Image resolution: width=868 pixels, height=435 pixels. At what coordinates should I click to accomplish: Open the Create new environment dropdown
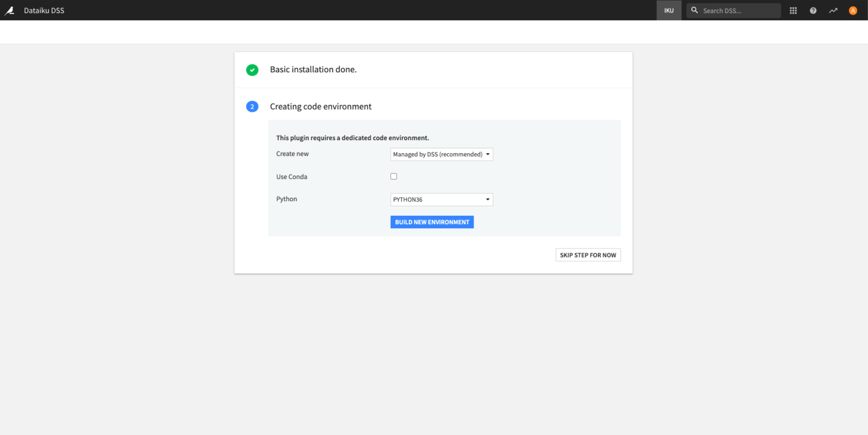click(441, 154)
